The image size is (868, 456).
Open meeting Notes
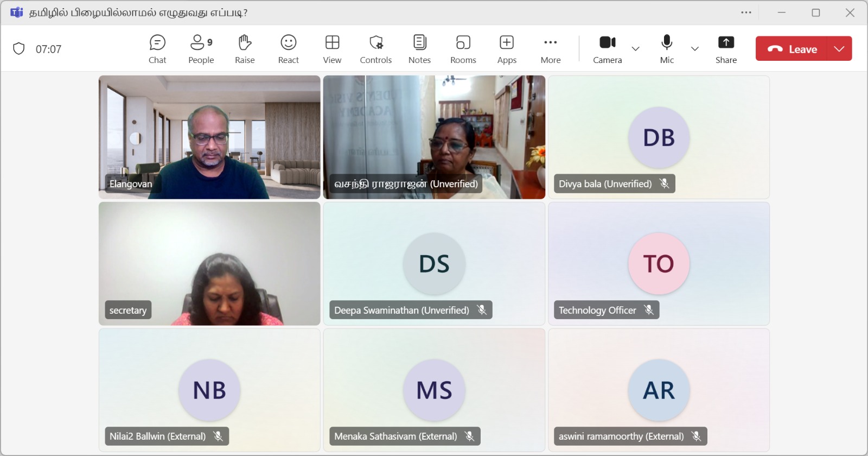419,49
